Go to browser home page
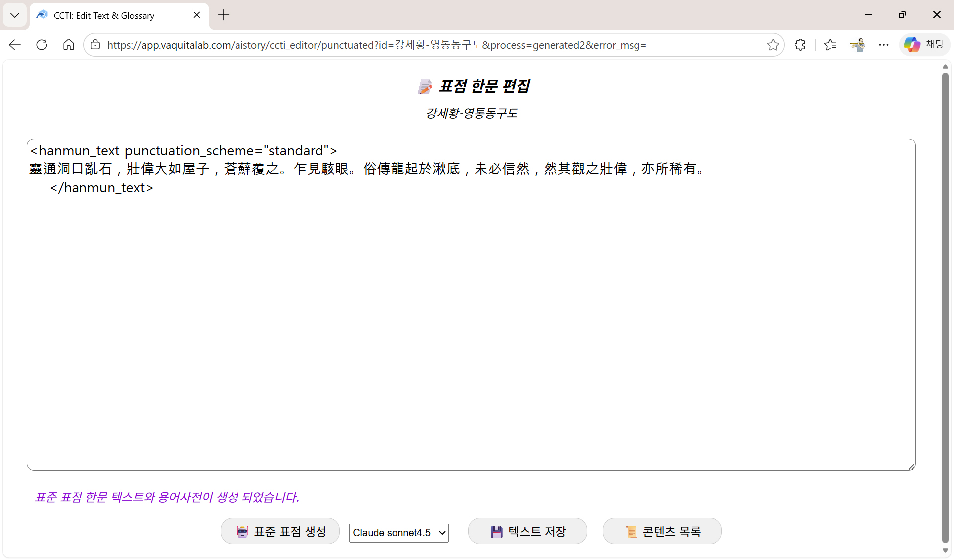Image resolution: width=954 pixels, height=560 pixels. [x=69, y=45]
